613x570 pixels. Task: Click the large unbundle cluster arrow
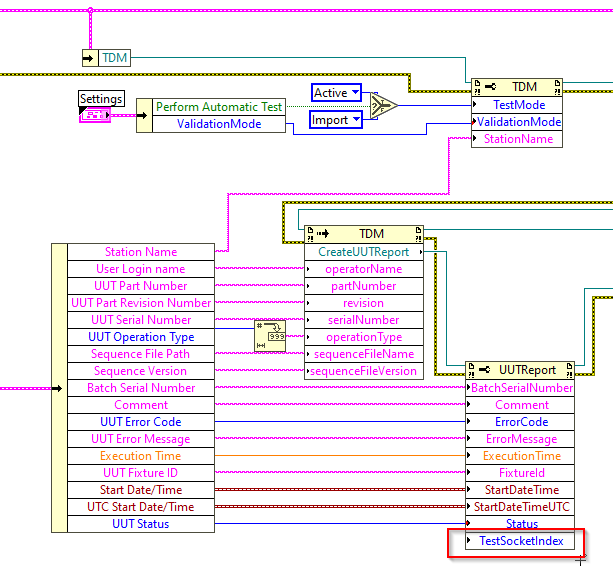tap(59, 388)
